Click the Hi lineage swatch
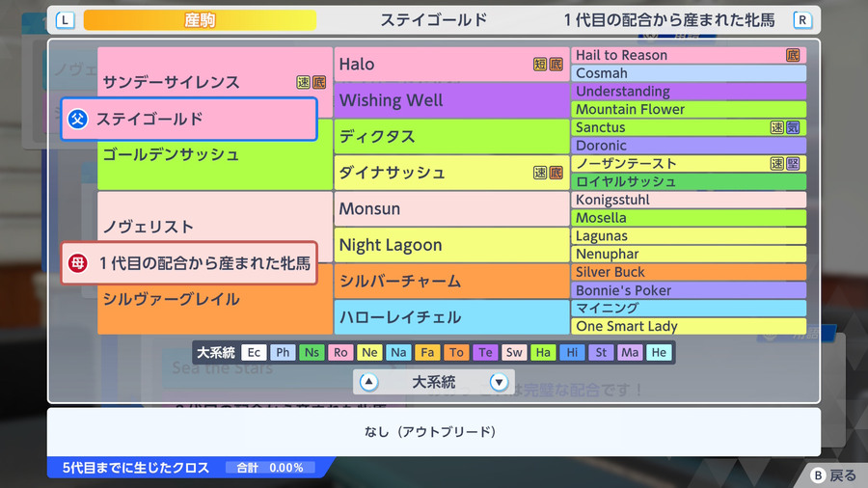The width and height of the screenshot is (868, 488). 572,352
